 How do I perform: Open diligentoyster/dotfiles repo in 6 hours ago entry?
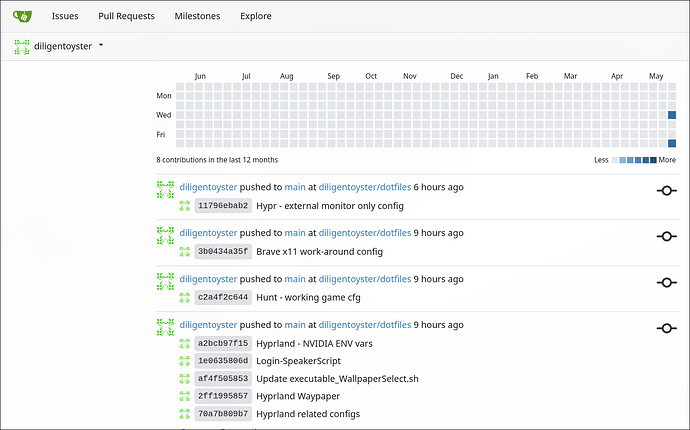click(x=365, y=187)
